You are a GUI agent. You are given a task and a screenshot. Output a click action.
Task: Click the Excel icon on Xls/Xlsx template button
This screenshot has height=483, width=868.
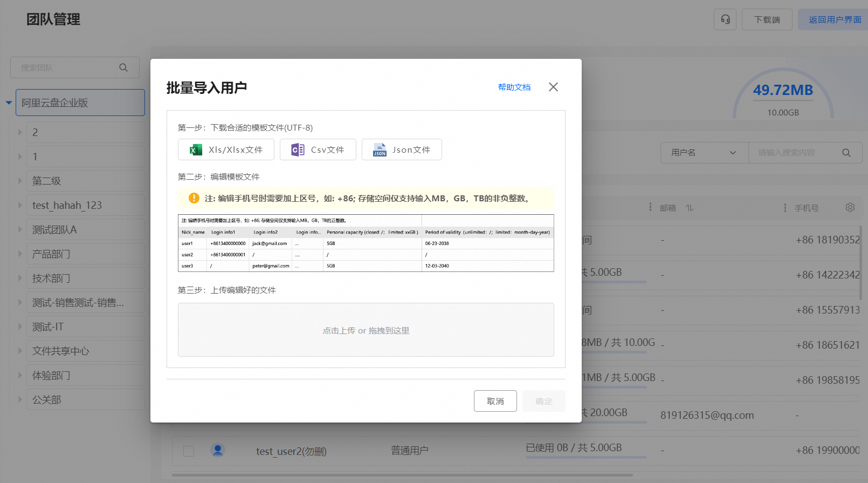pos(196,149)
